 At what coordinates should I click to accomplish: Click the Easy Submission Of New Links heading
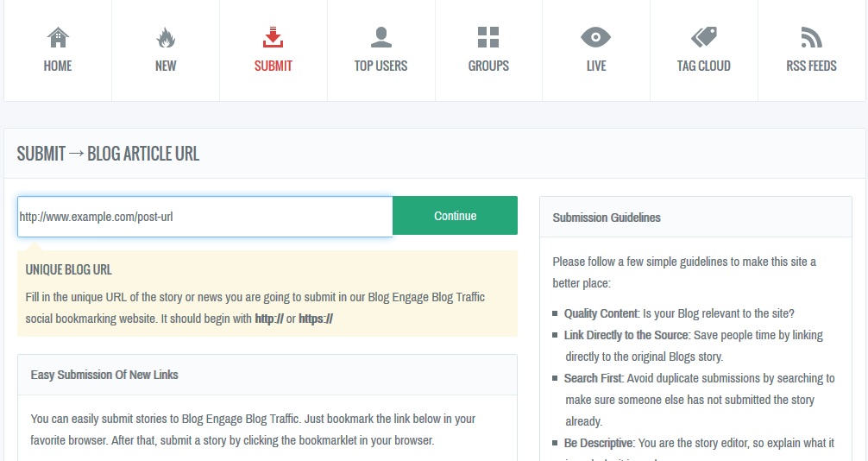pyautogui.click(x=104, y=375)
